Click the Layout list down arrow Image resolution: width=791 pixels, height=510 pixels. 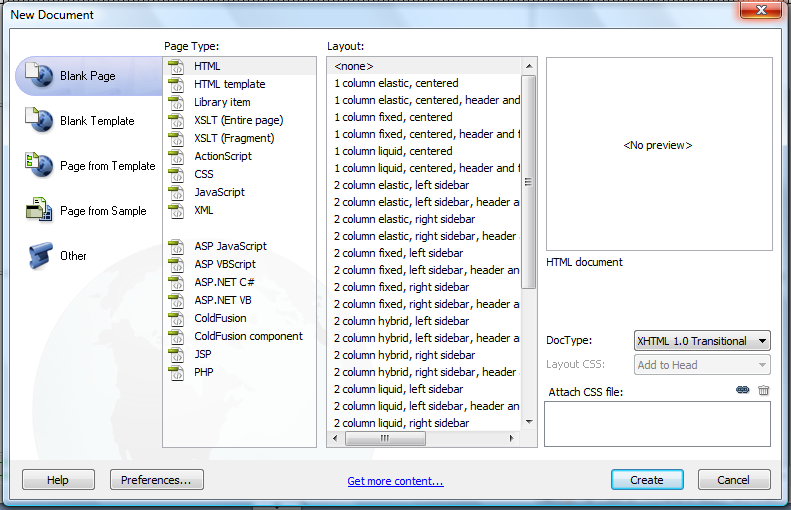click(529, 422)
